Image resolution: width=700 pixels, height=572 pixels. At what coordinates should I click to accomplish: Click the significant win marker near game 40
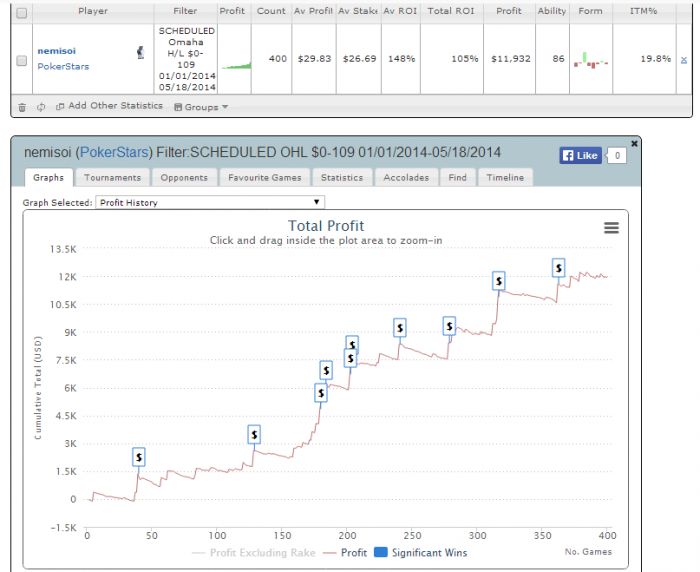139,457
